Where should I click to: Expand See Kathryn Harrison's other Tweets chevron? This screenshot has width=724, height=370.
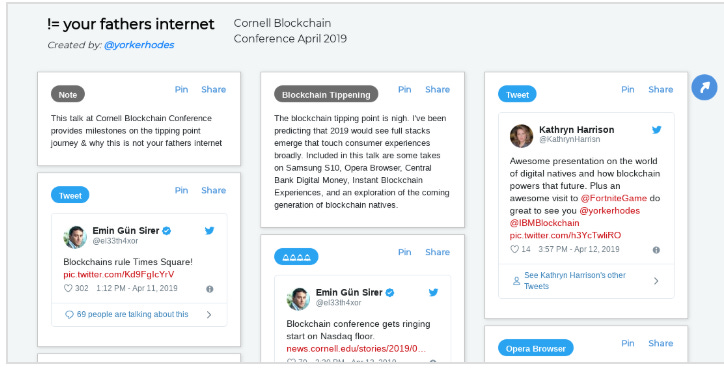(656, 281)
